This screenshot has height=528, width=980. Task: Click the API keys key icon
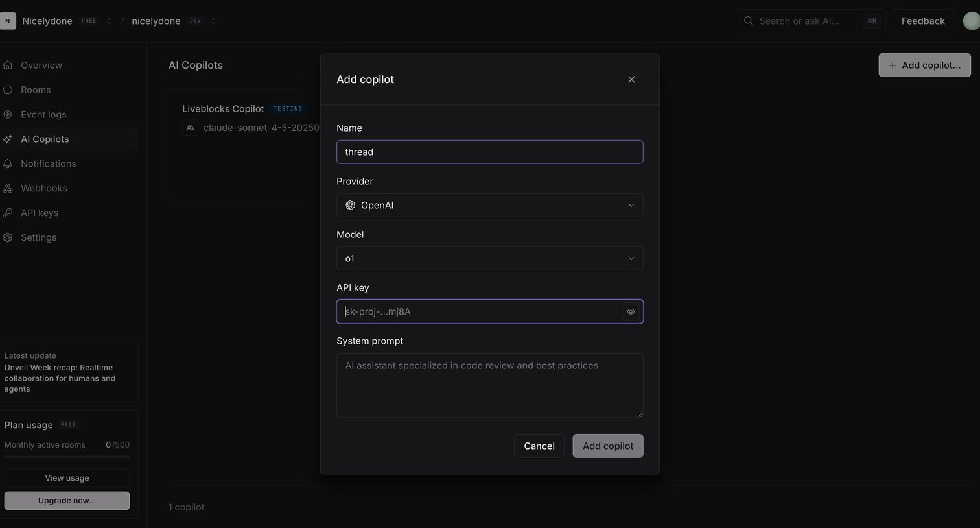pyautogui.click(x=8, y=213)
